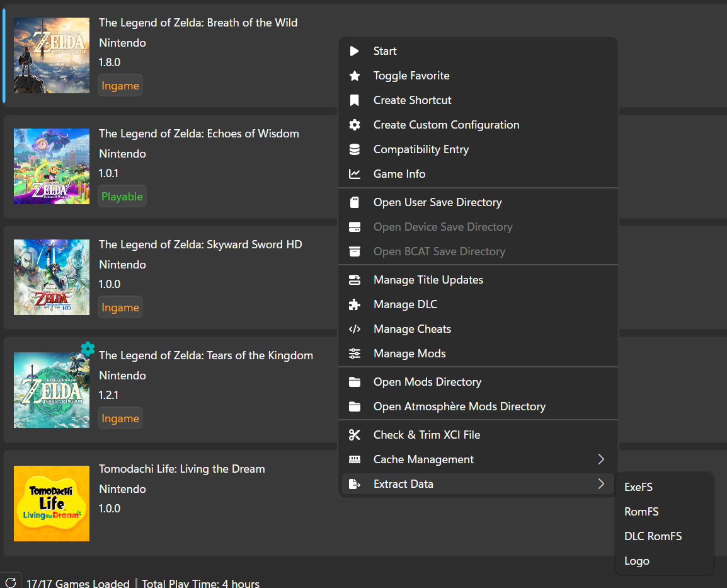Click the User Save Directory SD card icon
727x588 pixels.
(354, 202)
